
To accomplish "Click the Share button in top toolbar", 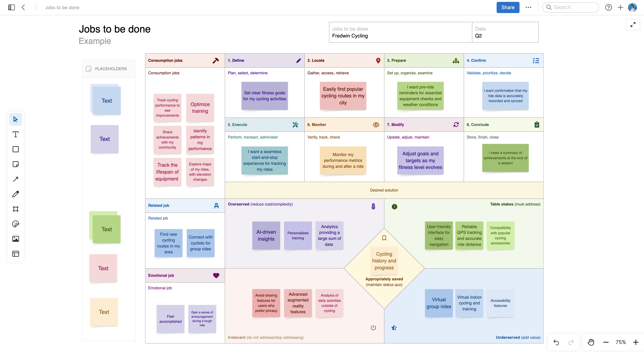I will coord(508,7).
